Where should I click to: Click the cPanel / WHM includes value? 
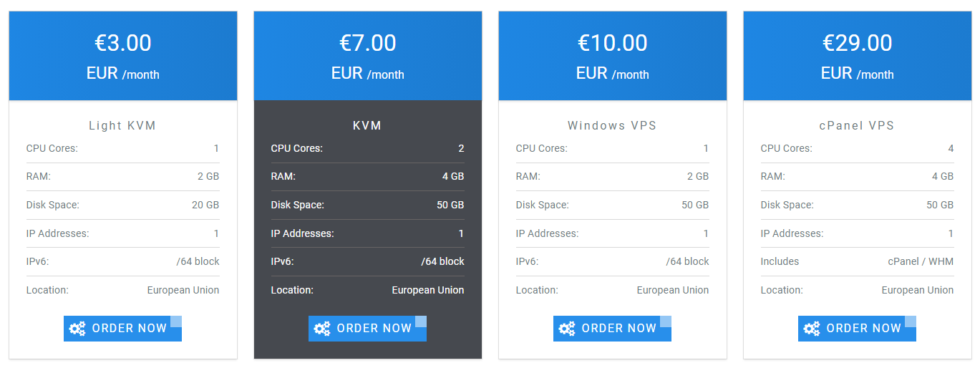[921, 261]
